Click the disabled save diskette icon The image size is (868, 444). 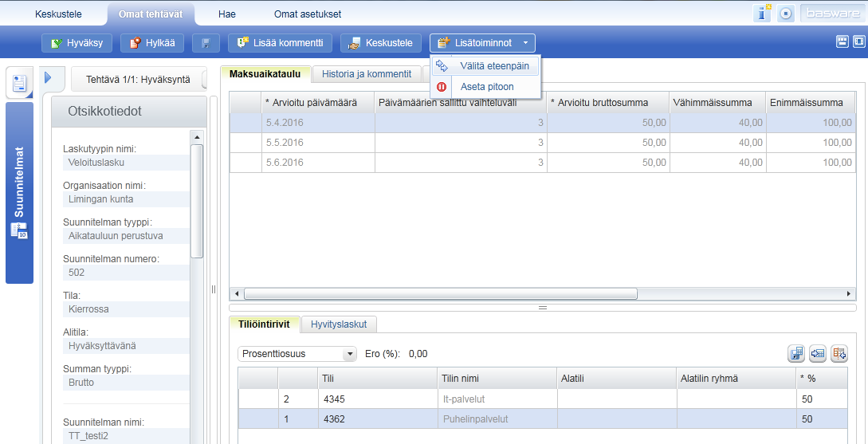[206, 43]
